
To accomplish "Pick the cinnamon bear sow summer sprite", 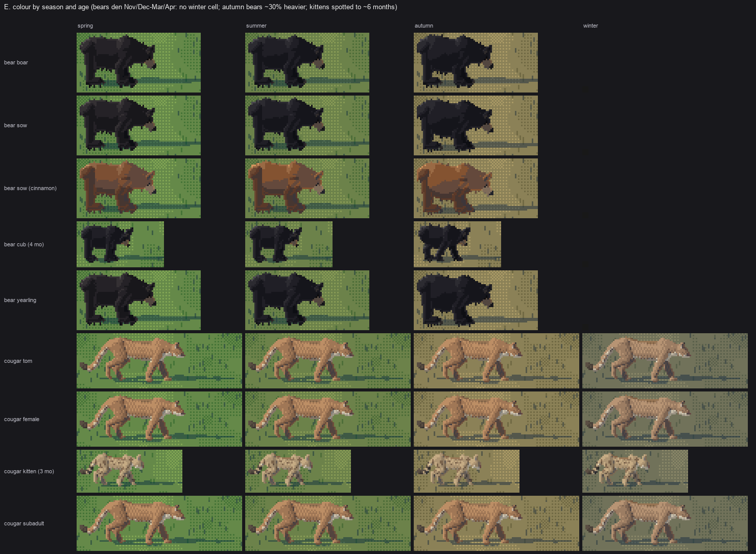I will coord(307,188).
